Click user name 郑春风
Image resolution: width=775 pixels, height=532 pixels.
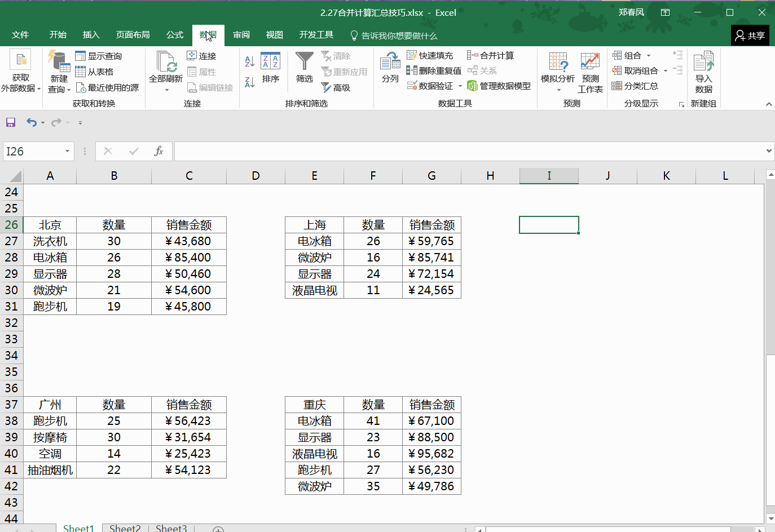(631, 12)
